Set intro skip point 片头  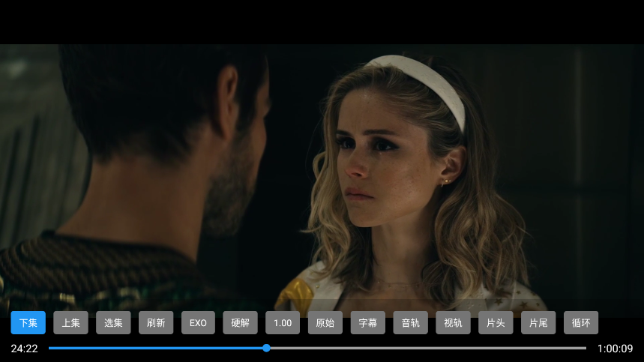(496, 322)
